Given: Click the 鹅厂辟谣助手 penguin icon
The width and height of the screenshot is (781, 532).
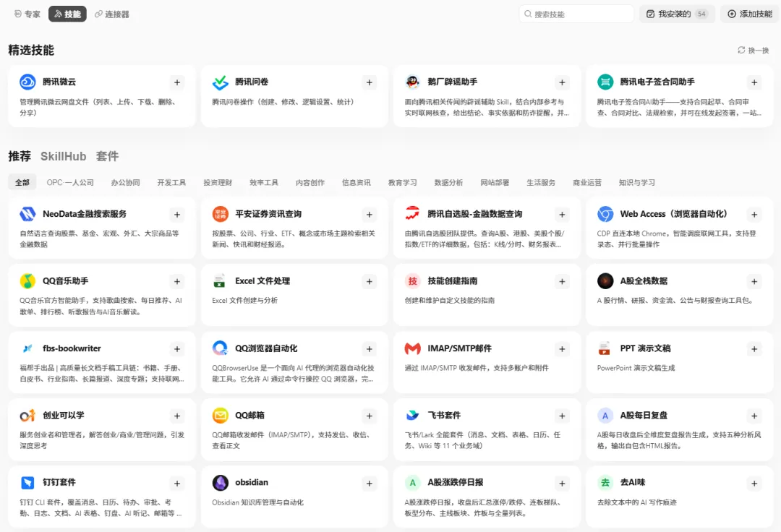Looking at the screenshot, I should tap(412, 82).
